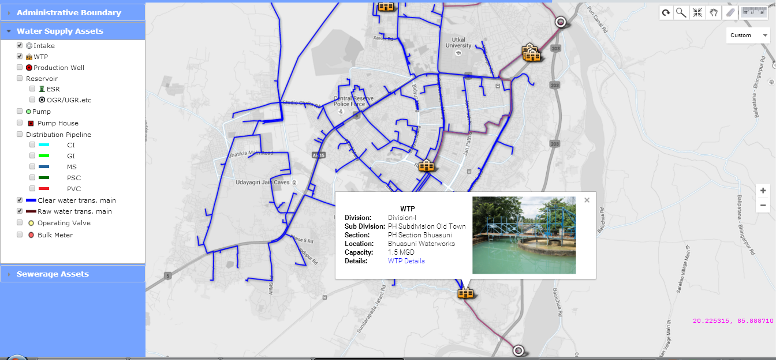Hide the Clear water trans. main layer
776x360 pixels.
(x=20, y=200)
